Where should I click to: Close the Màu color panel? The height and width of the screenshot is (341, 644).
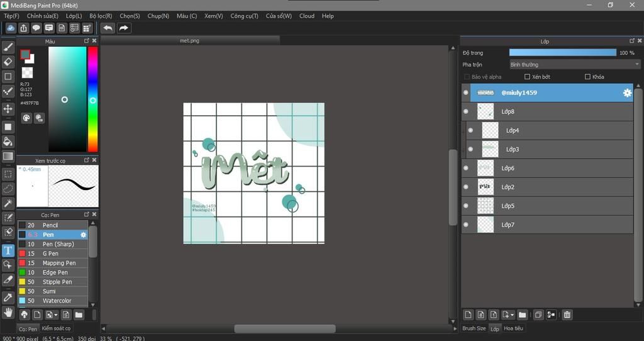pos(94,41)
